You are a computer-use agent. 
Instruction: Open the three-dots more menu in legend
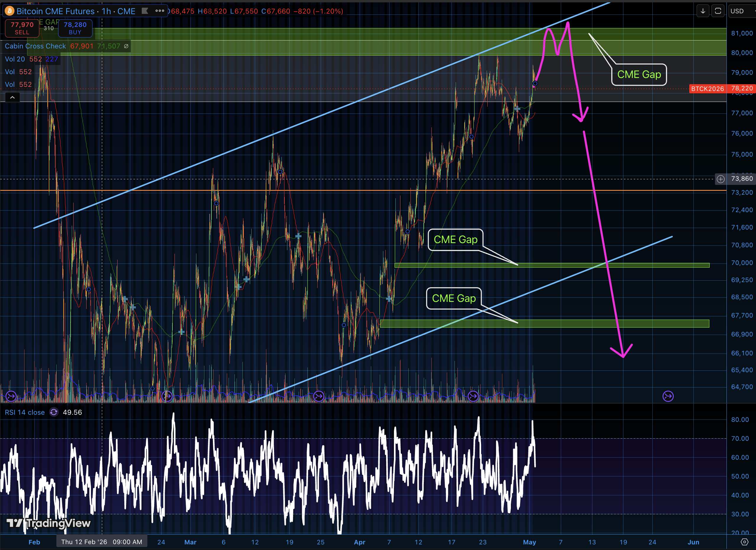160,11
